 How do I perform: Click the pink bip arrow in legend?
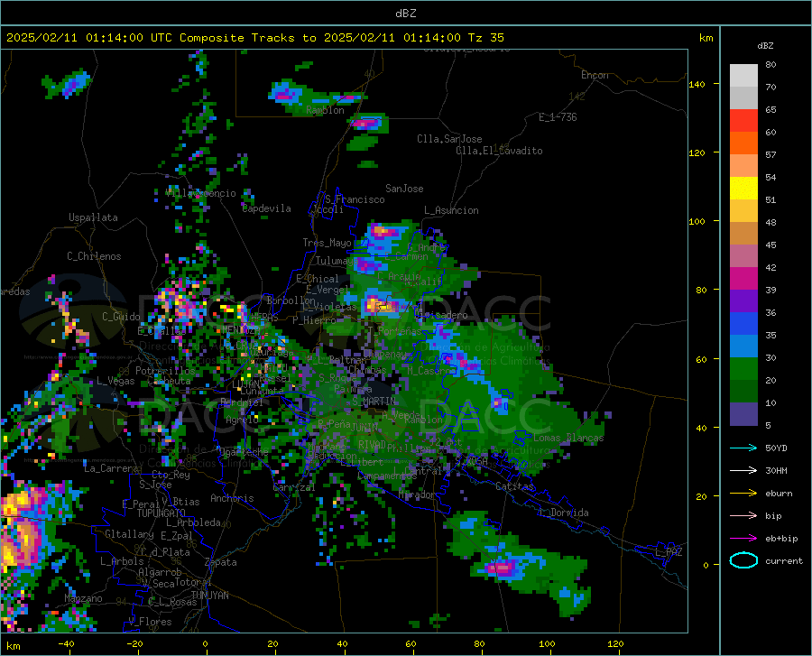tap(743, 516)
